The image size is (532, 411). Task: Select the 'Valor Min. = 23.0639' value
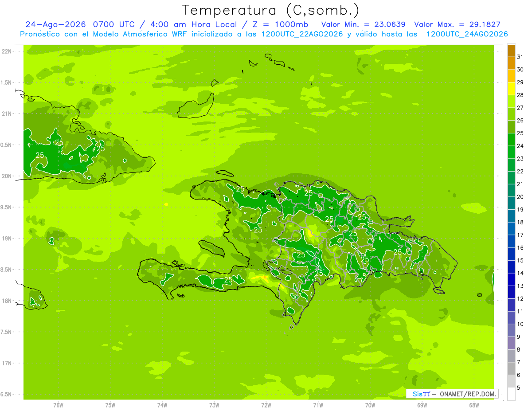(x=363, y=24)
